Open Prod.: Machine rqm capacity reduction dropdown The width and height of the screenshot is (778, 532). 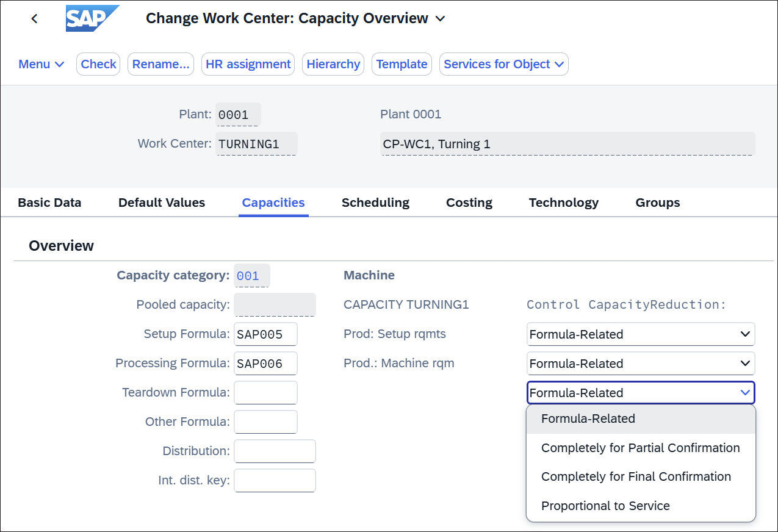pos(641,364)
